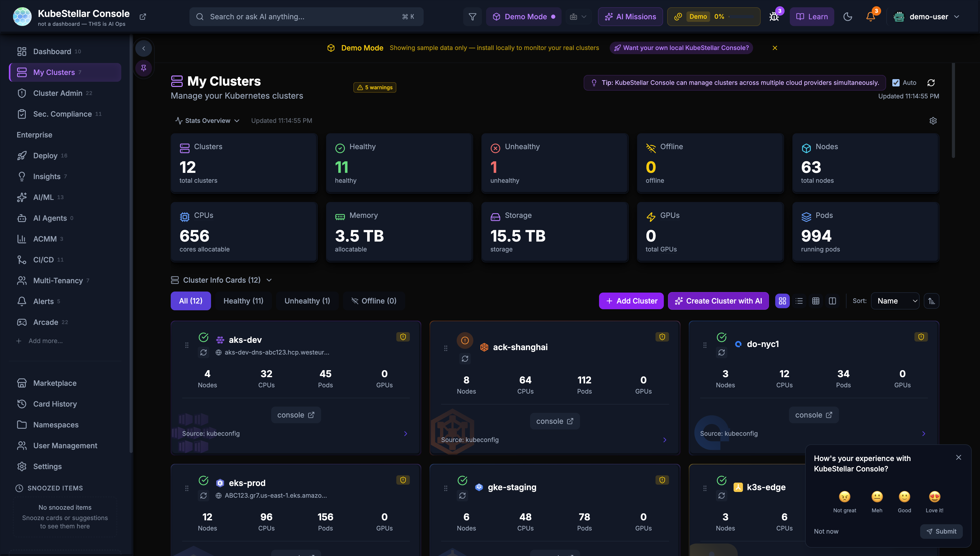Click the Add Cluster button
The width and height of the screenshot is (980, 556).
click(x=631, y=301)
